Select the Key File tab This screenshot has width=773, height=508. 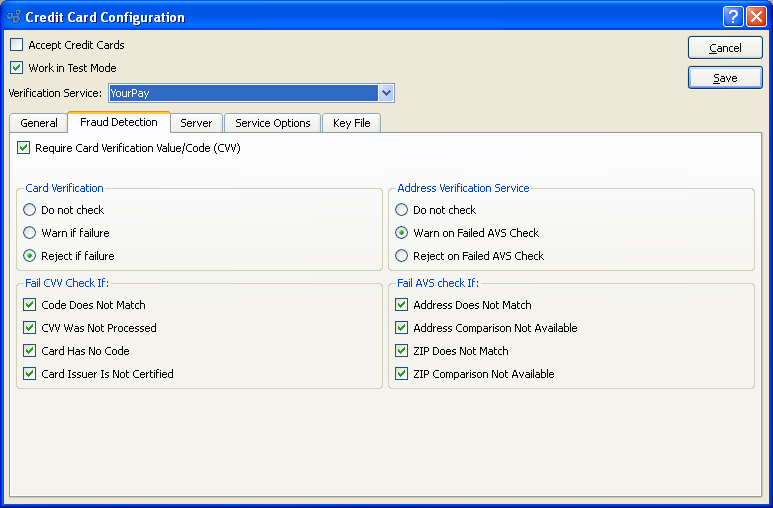pyautogui.click(x=351, y=123)
